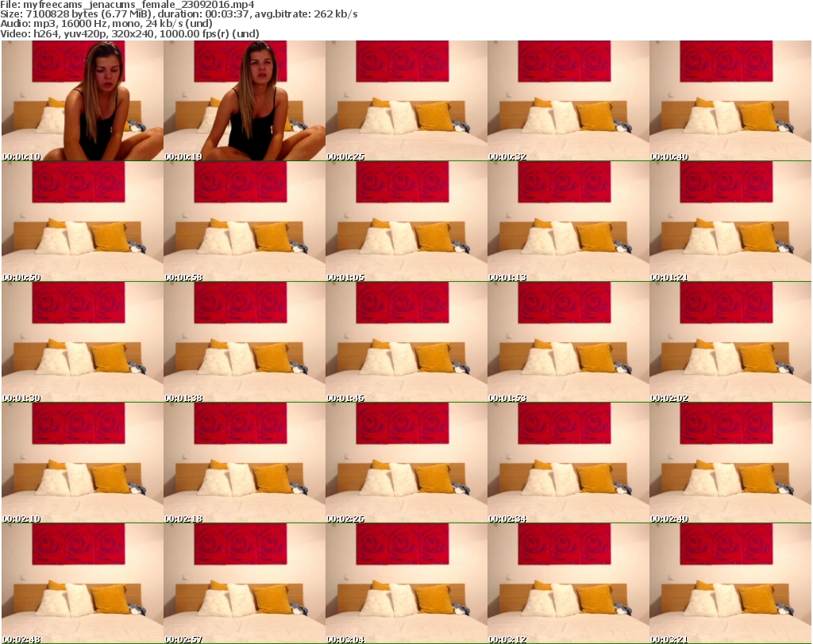The width and height of the screenshot is (813, 644).
Task: Click the frame marked 00:02:40
Action: (730, 463)
